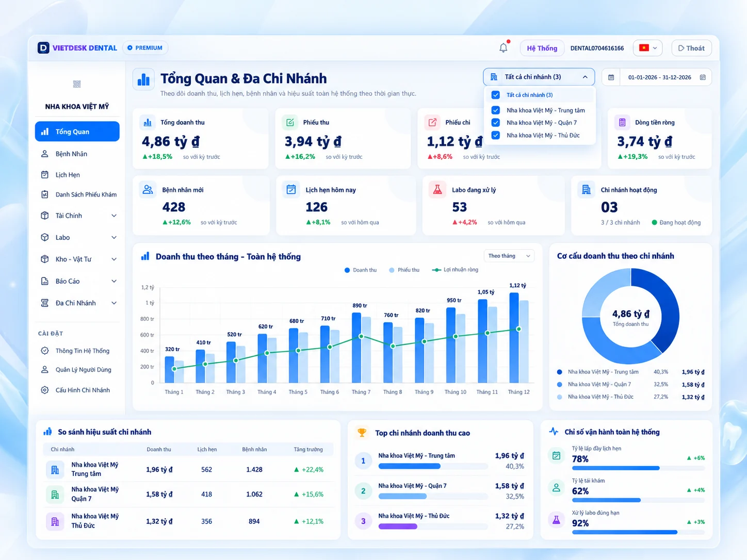Click the Phiếu thu edit icon
Image resolution: width=747 pixels, height=560 pixels.
coord(290,122)
